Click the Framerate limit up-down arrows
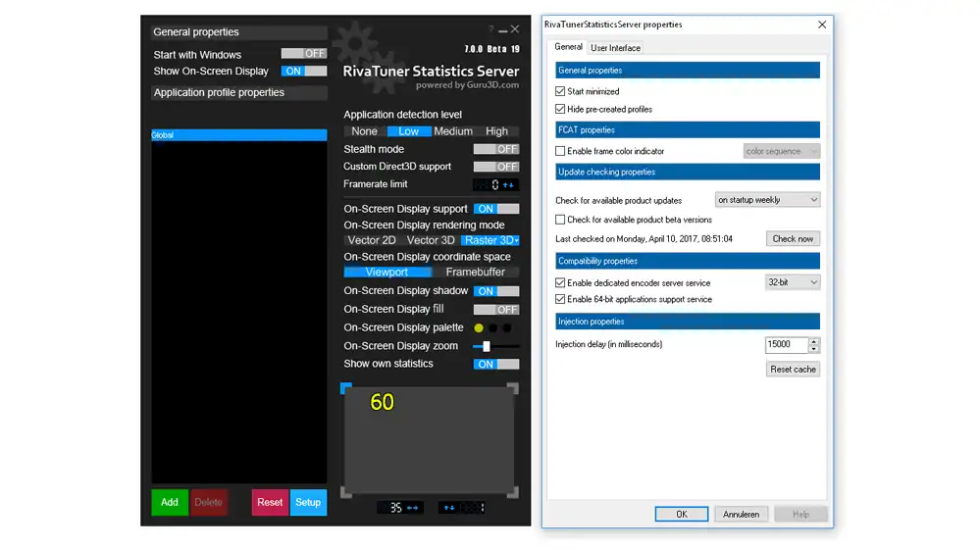Viewport: 980px width, 550px height. coord(509,184)
